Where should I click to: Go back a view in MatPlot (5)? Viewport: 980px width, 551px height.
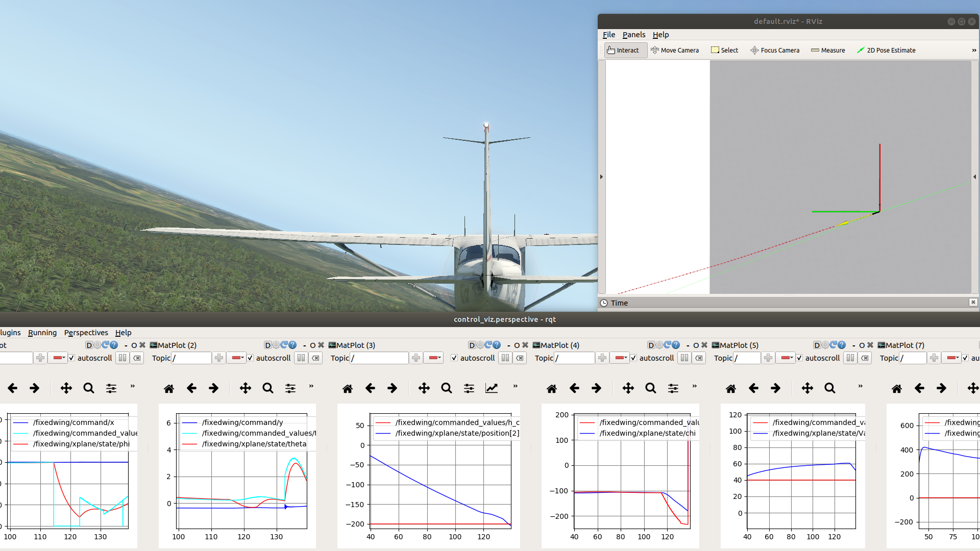pyautogui.click(x=753, y=388)
